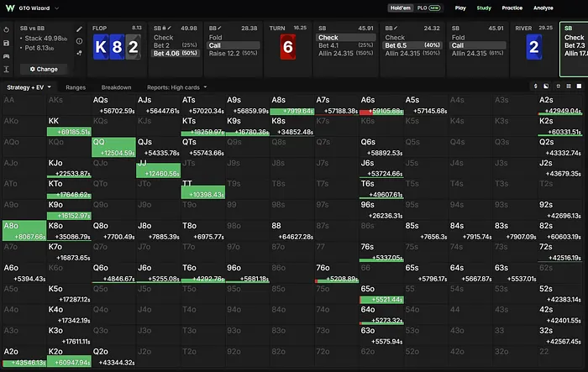This screenshot has height=372, width=588.
Task: Select the grey 2 flop card
Action: coord(133,47)
